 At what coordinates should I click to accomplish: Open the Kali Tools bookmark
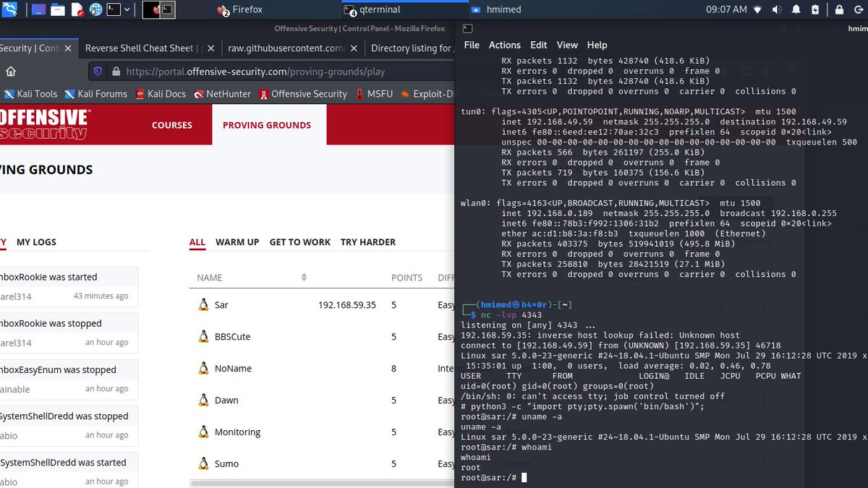(x=31, y=94)
